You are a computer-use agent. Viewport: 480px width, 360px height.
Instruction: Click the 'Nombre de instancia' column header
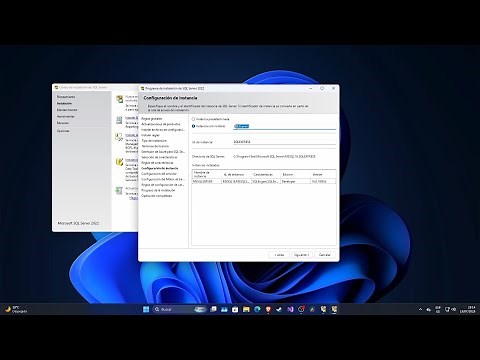(x=207, y=174)
